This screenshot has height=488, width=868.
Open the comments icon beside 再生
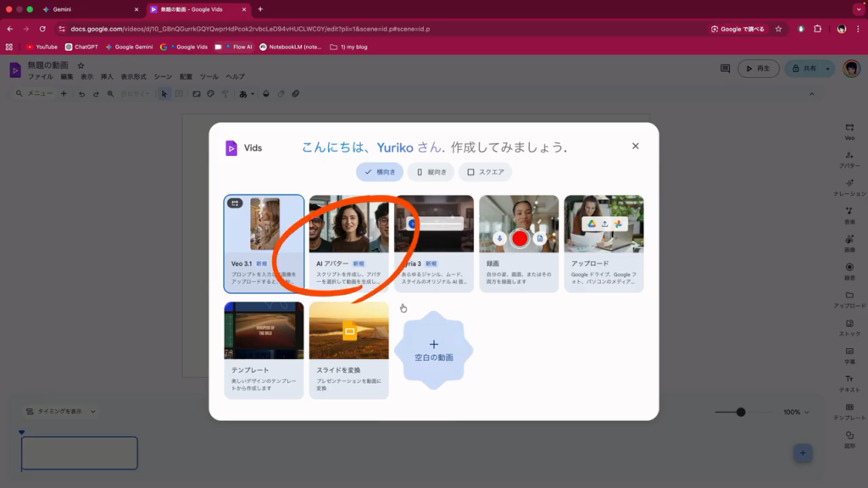725,69
